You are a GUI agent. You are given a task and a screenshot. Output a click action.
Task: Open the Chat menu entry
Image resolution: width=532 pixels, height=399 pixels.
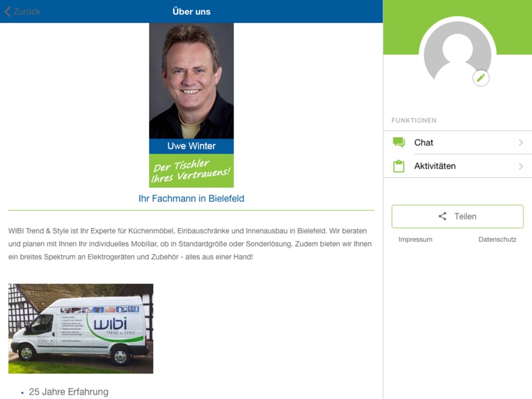tap(458, 143)
